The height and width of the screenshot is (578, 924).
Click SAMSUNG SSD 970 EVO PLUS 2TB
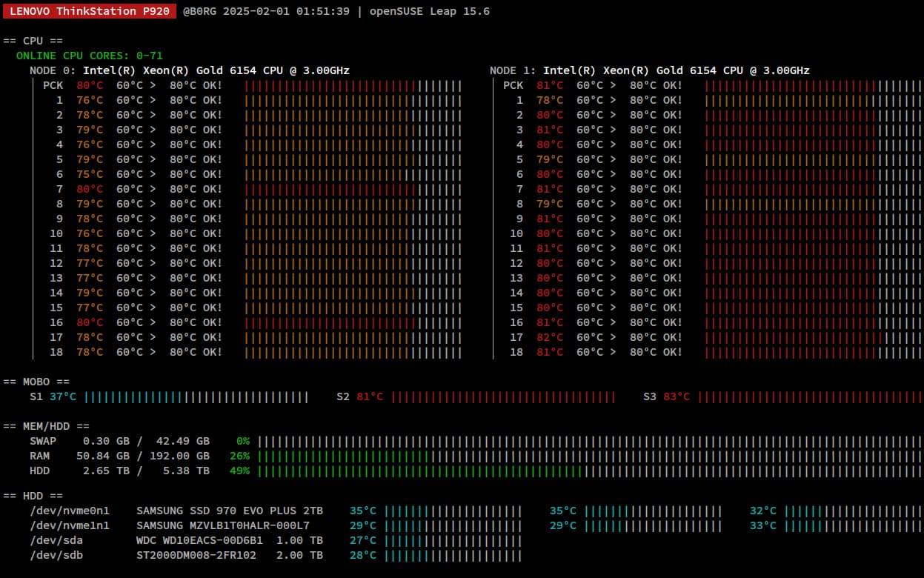[230, 511]
